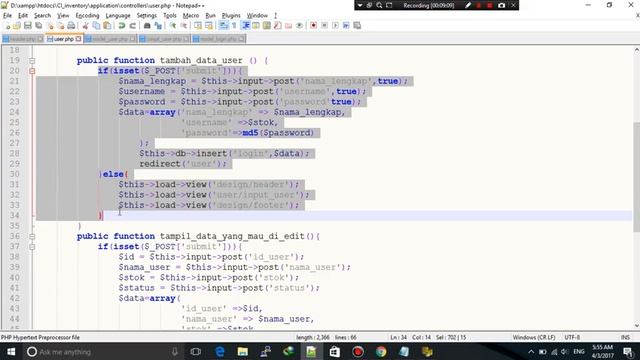Open the Macro menu
Viewport: 640px width, 360px height.
(191, 16)
